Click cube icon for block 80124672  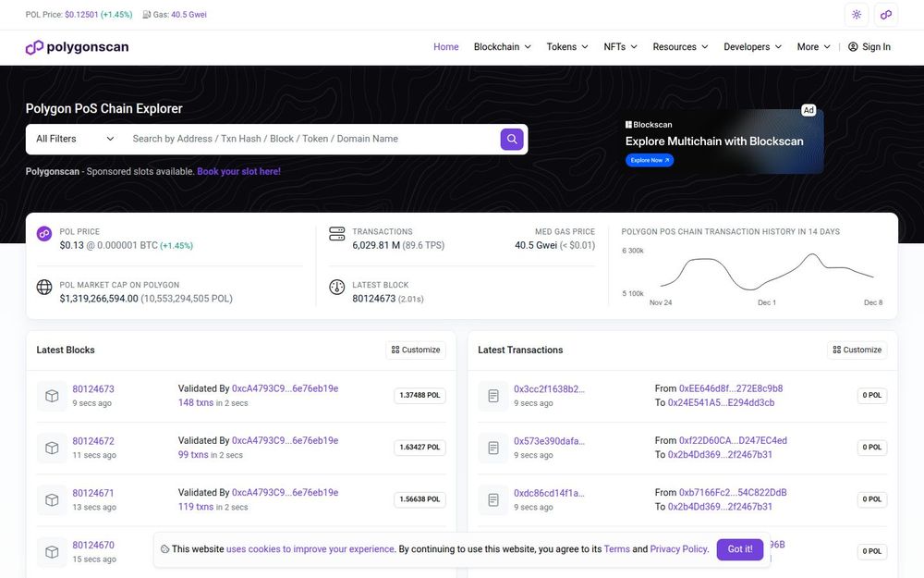pyautogui.click(x=52, y=449)
